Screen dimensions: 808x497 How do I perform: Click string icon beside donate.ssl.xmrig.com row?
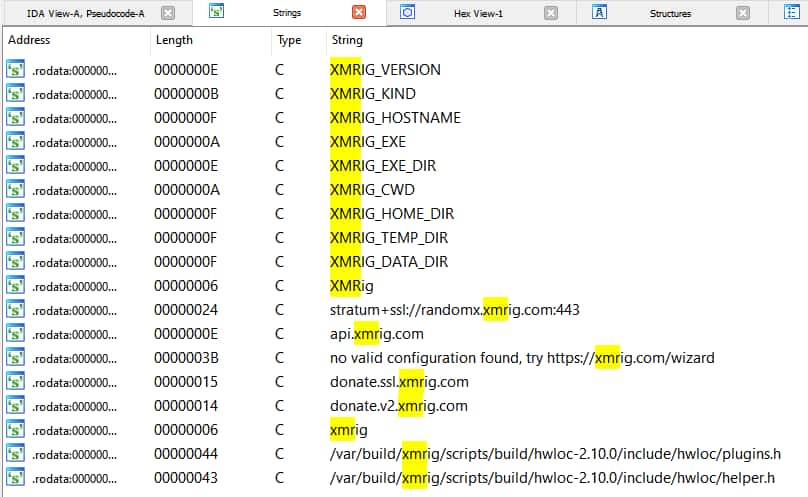pos(15,382)
